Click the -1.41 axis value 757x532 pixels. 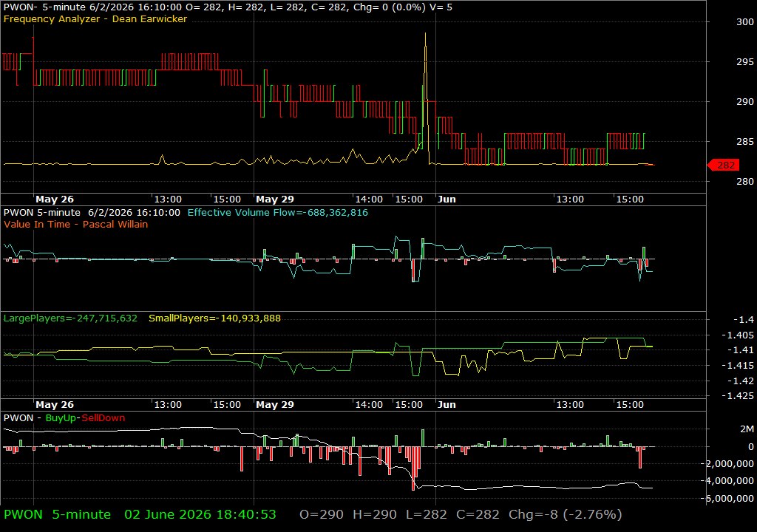click(x=740, y=350)
